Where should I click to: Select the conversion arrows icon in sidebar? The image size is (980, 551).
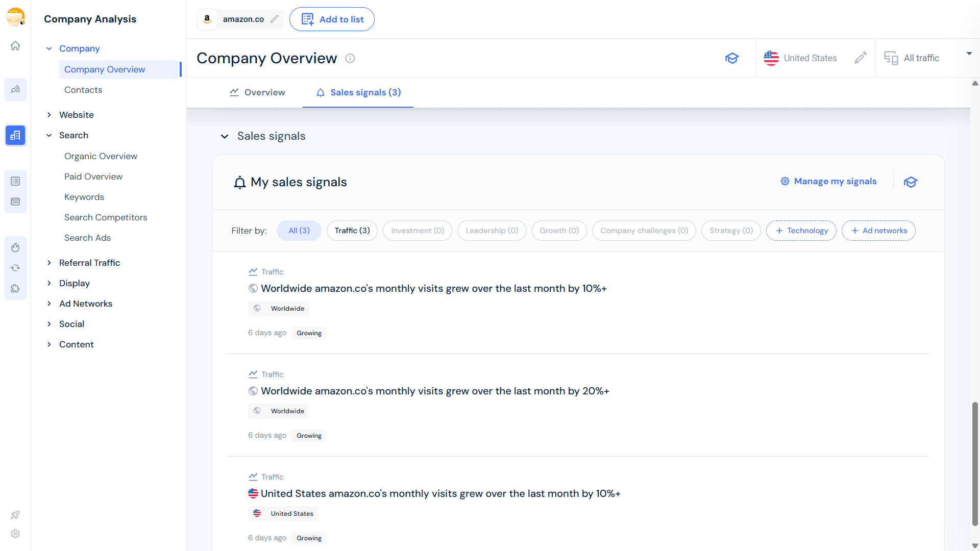15,268
